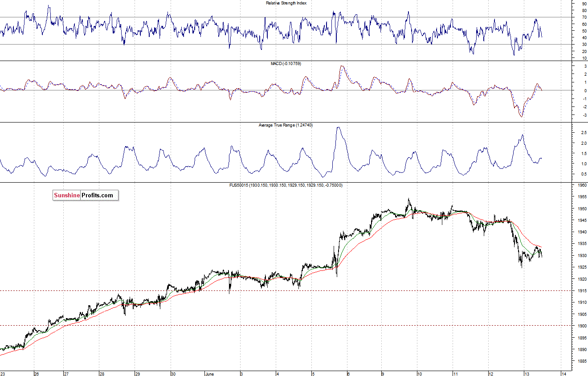Click the RSI axis value 30
Screen dimensions: 588x376
(584, 45)
